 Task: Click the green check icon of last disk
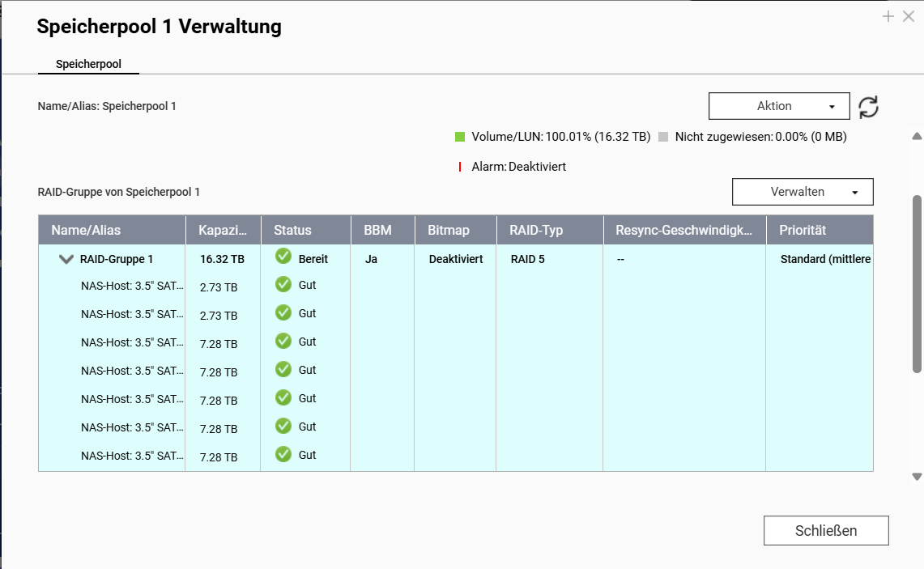click(x=283, y=455)
